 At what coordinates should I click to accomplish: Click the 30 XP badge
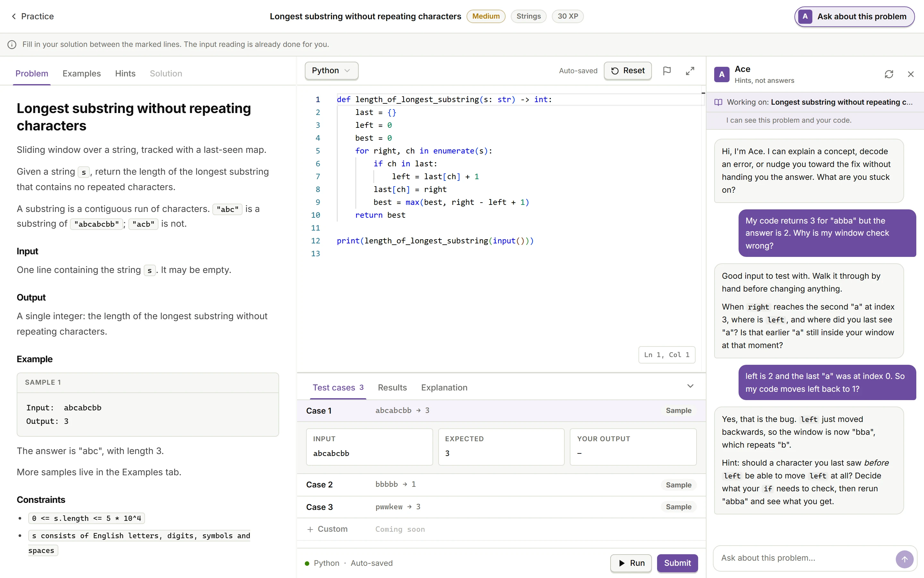pos(567,16)
